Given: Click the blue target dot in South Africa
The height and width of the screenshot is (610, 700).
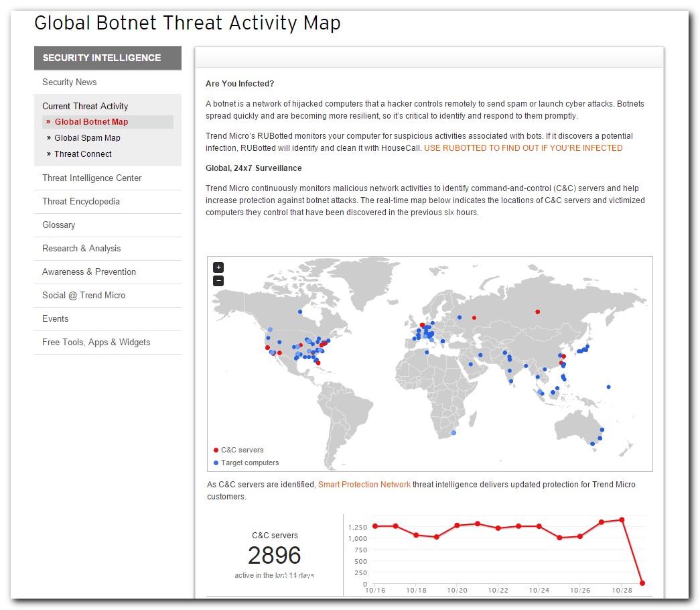Looking at the screenshot, I should click(x=453, y=433).
